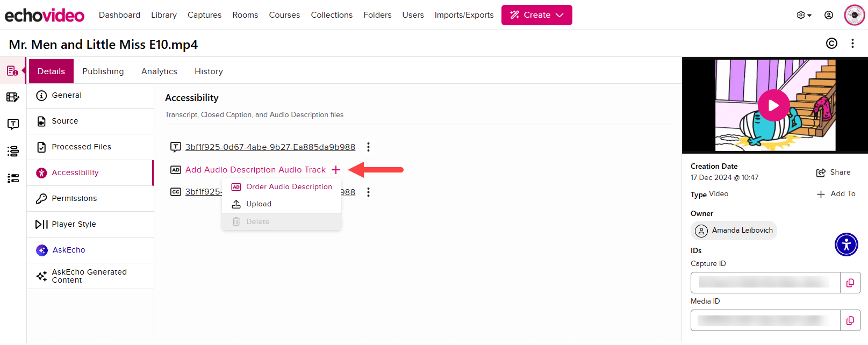Click the transcript T icon in file list
Screen dimensions: 868x345
click(x=176, y=147)
